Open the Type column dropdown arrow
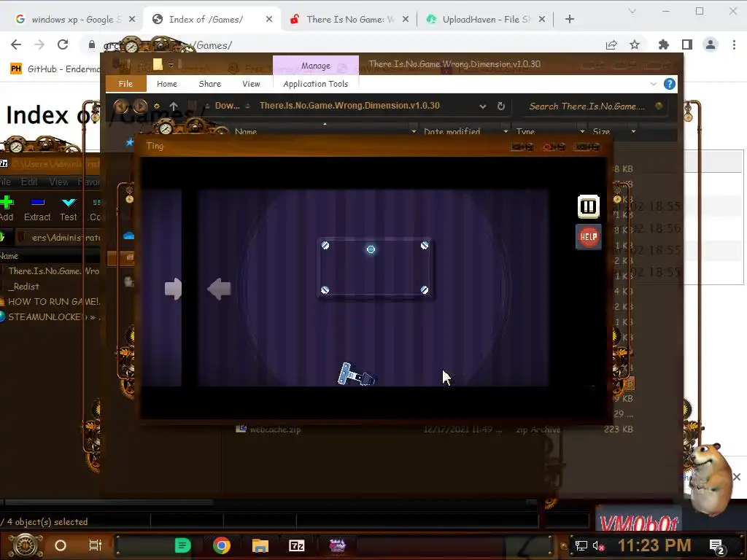 point(581,131)
